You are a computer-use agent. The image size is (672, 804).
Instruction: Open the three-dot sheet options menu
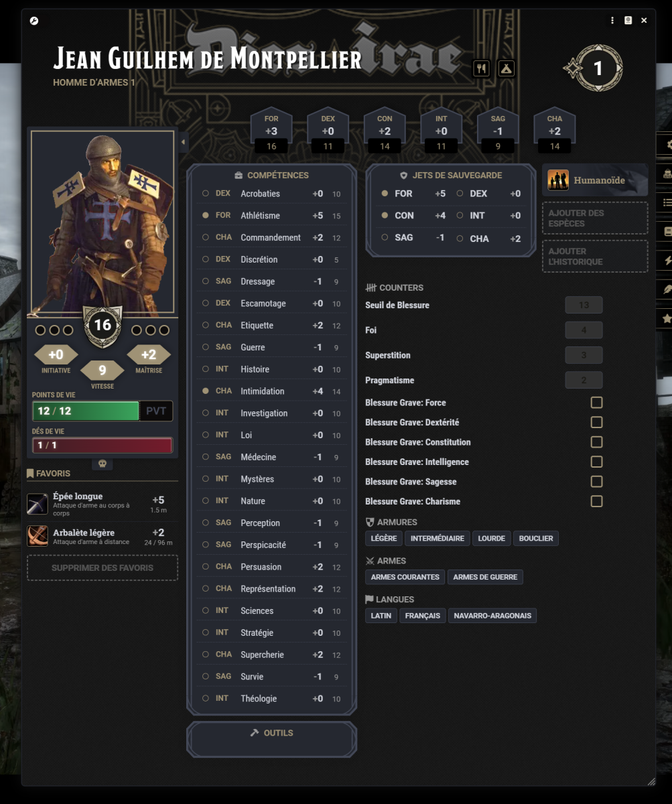(612, 21)
